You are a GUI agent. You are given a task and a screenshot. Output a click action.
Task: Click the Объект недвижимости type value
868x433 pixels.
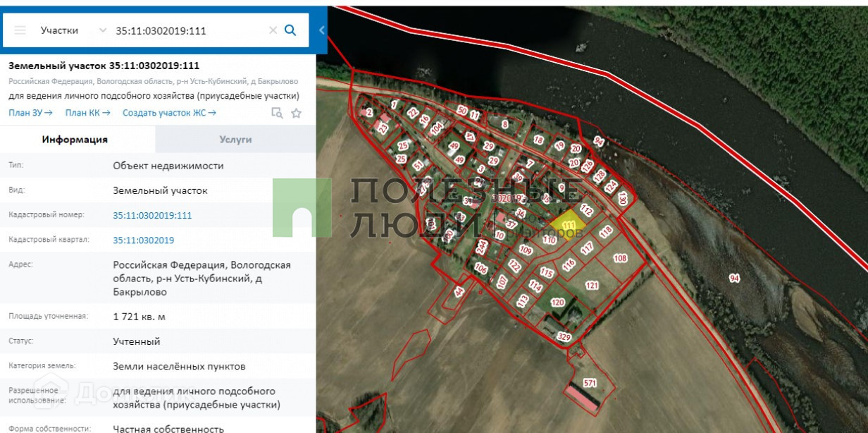pyautogui.click(x=168, y=166)
